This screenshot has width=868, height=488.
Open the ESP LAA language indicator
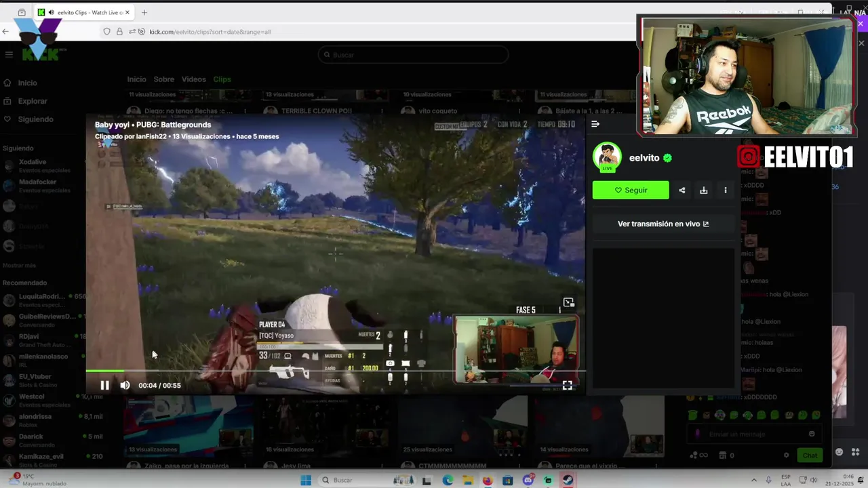click(x=787, y=480)
